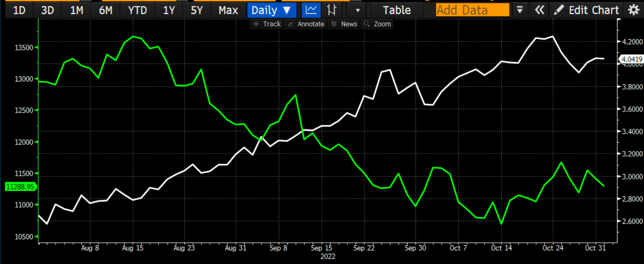
Task: Switch to the bar/candle chart type icon
Action: point(332,10)
